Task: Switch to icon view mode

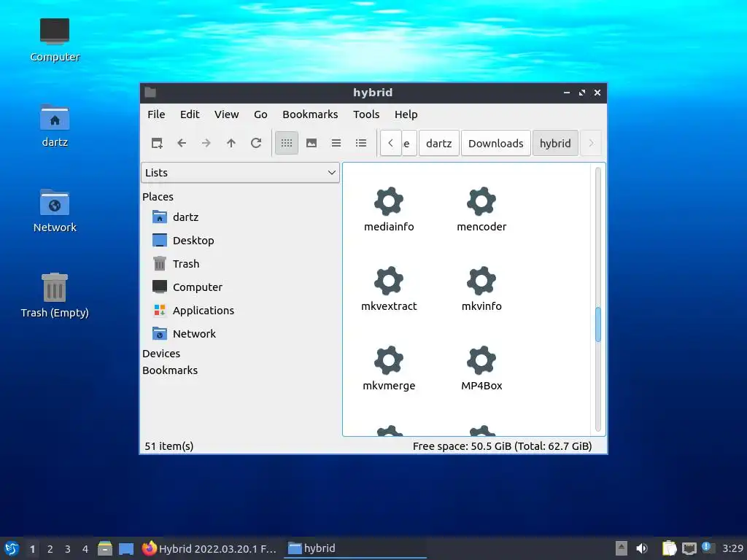Action: (x=286, y=143)
